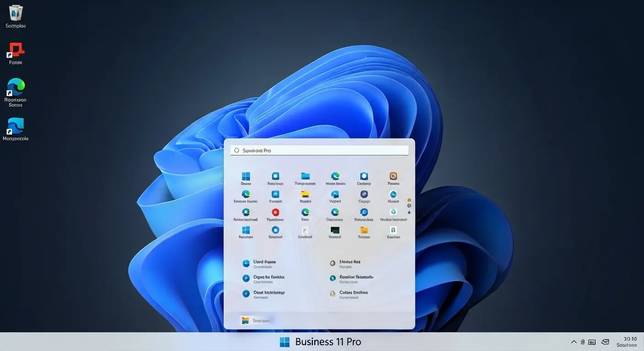644x351 pixels.
Task: Open the purple 'Capqio' pinned app
Action: point(364,197)
